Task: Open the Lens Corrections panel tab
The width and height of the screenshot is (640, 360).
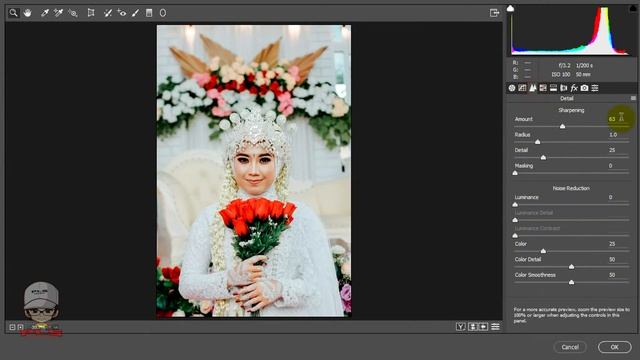Action: (564, 88)
